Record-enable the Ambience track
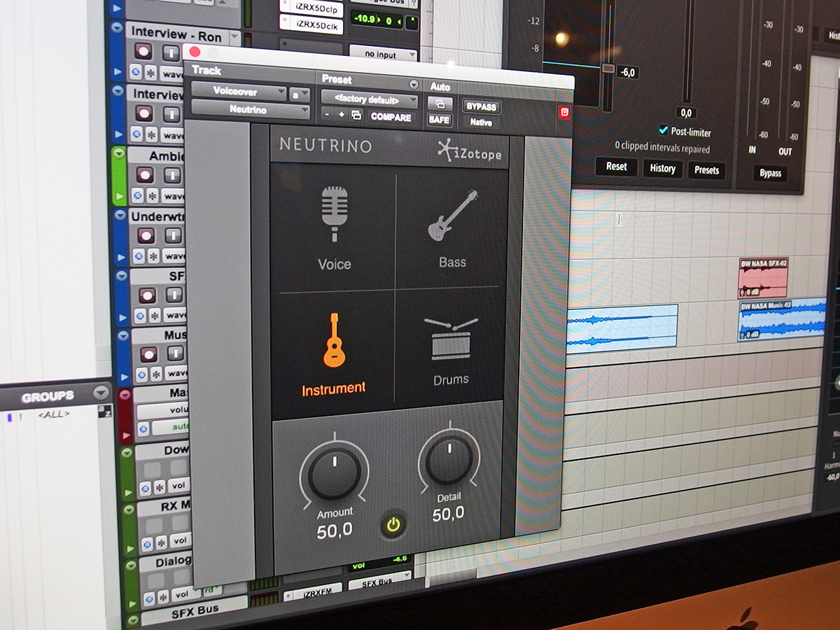This screenshot has height=630, width=840. [x=146, y=174]
